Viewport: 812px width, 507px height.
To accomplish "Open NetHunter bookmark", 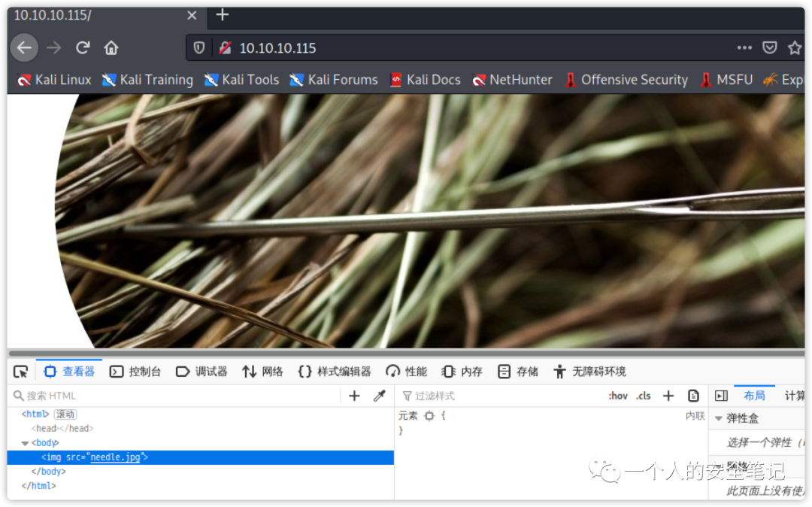I will [512, 80].
